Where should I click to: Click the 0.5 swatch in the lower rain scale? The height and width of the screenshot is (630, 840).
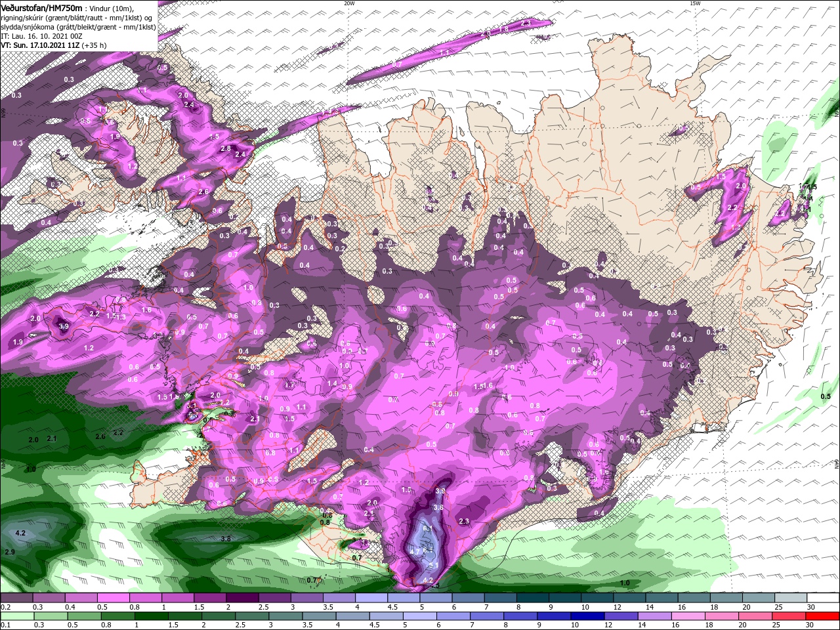click(x=84, y=616)
